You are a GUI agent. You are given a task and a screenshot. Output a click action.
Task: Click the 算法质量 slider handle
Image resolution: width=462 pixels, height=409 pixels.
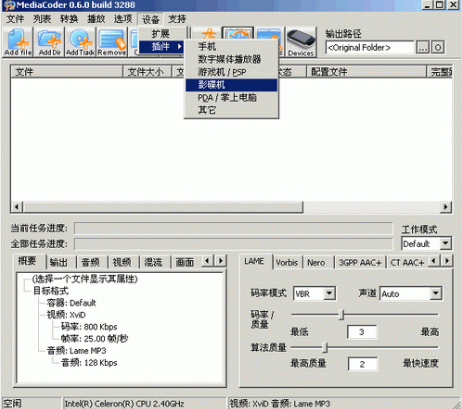tap(325, 347)
